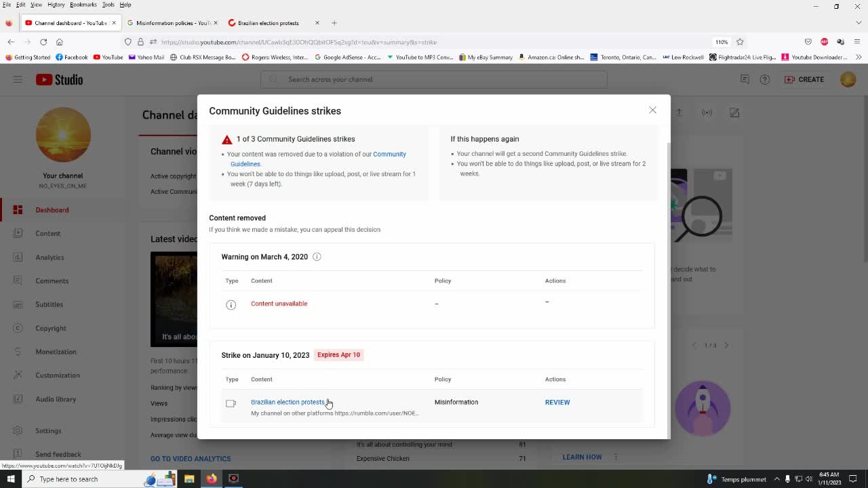
Task: Open File Explorer from the taskbar
Action: [189, 479]
